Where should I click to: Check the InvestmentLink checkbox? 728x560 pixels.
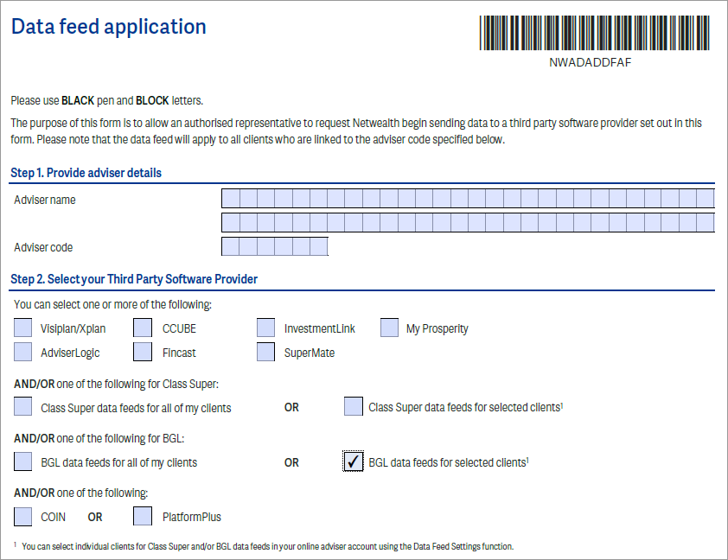click(265, 328)
